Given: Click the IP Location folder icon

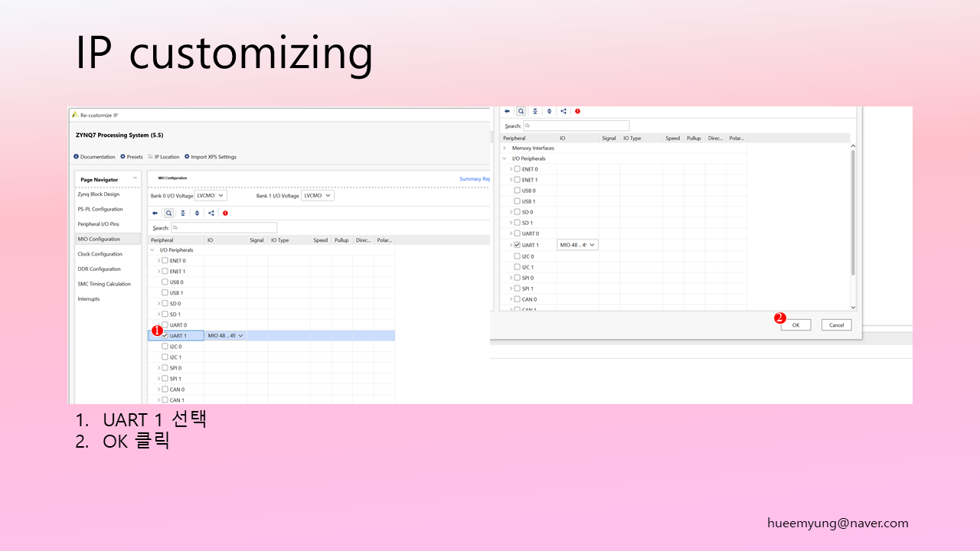Looking at the screenshot, I should click(x=150, y=157).
